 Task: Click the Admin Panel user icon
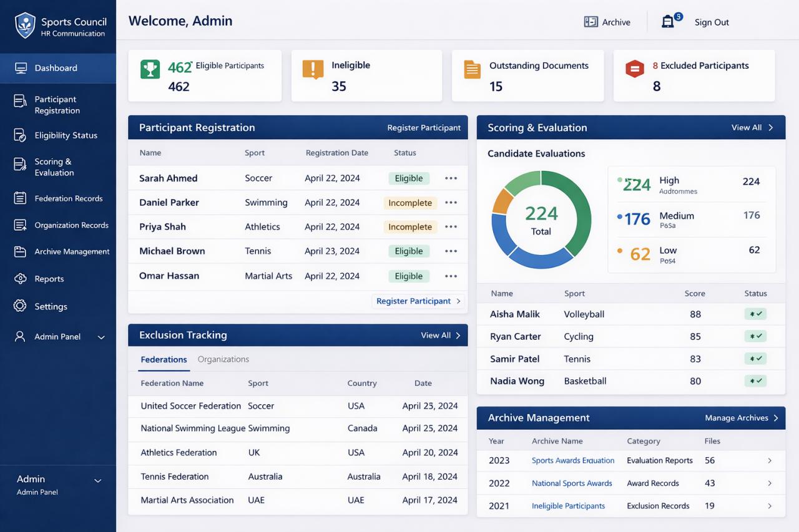point(20,337)
